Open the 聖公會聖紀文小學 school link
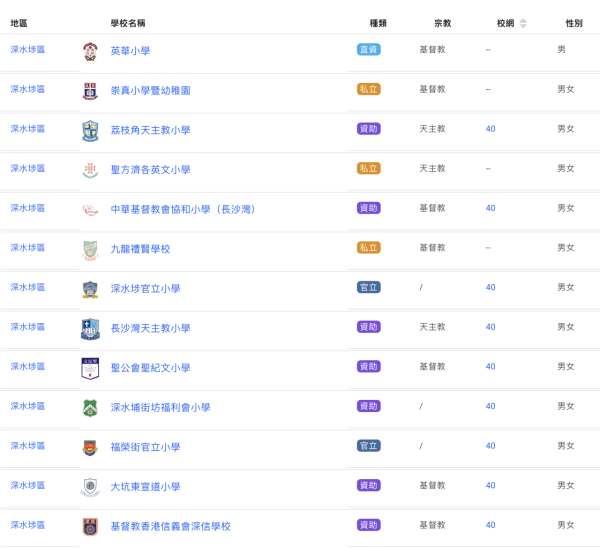 [150, 368]
